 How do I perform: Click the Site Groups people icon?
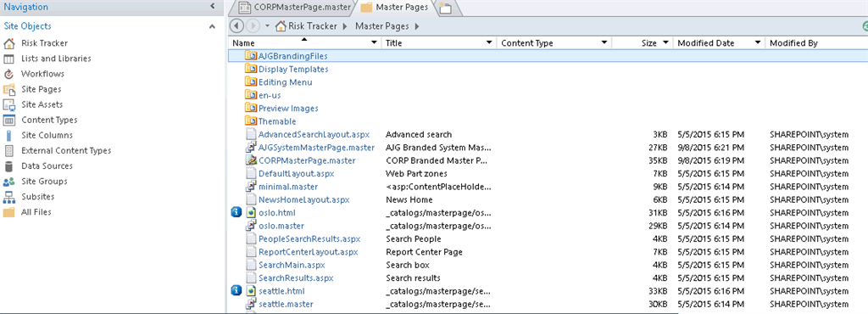(x=8, y=181)
